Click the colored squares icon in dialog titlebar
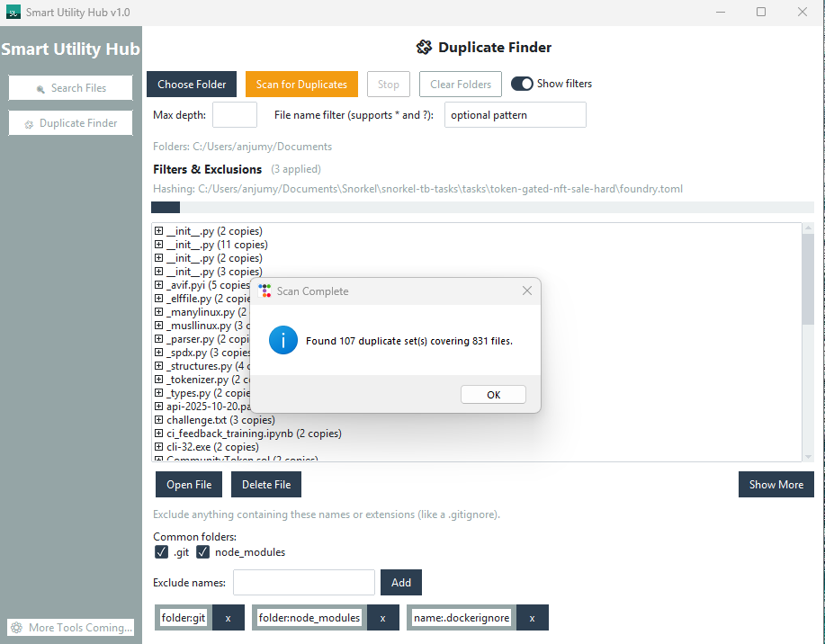The height and width of the screenshot is (644, 825). (x=265, y=291)
